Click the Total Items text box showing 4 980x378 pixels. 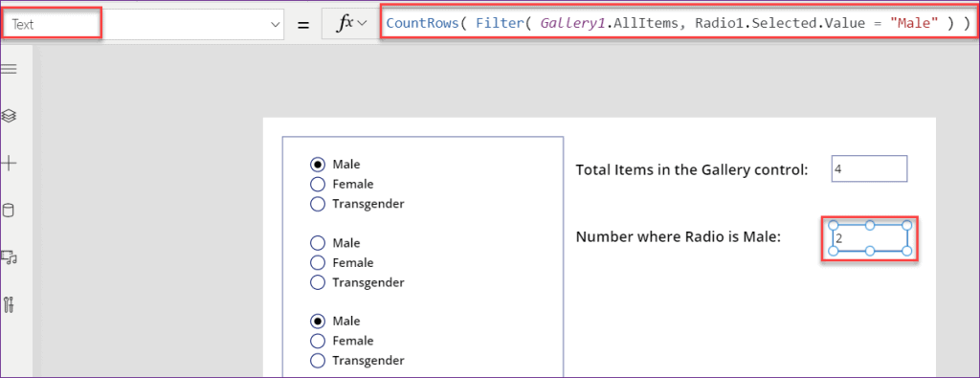point(869,168)
